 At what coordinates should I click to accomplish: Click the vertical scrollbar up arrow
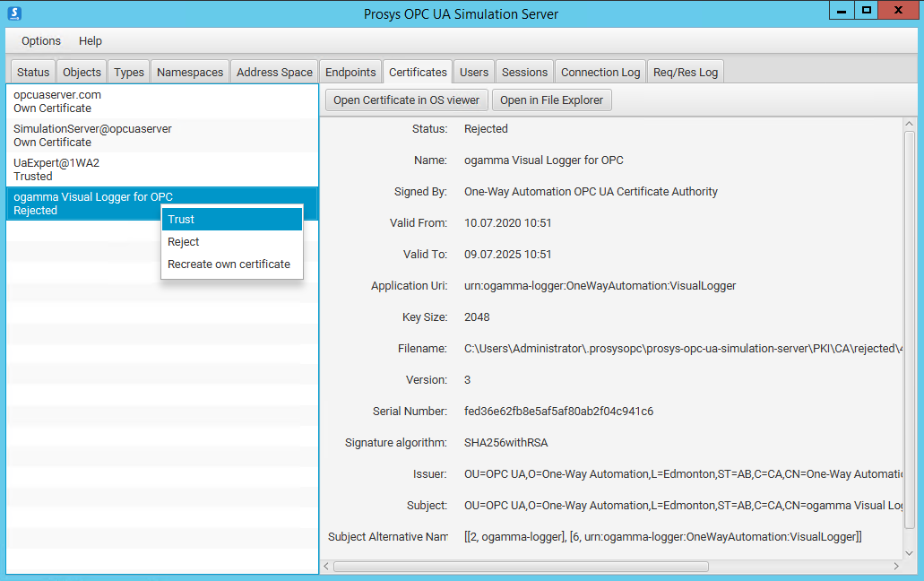click(x=910, y=124)
